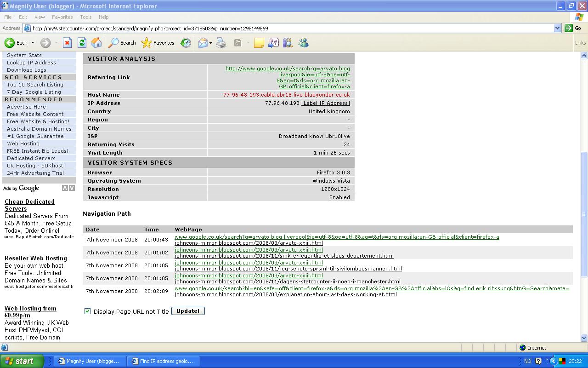This screenshot has width=588, height=368.
Task: Click the Forward navigation arrow
Action: click(45, 43)
